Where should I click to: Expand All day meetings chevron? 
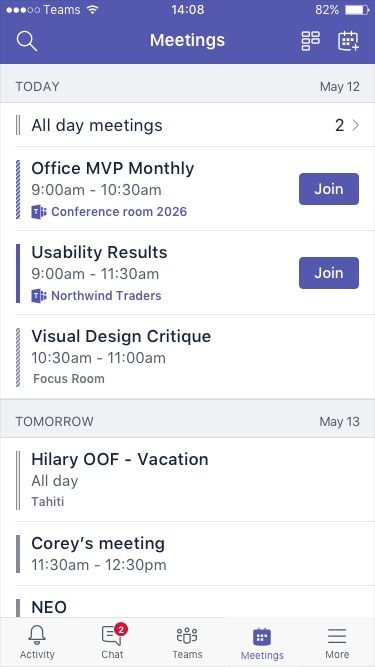click(x=356, y=125)
